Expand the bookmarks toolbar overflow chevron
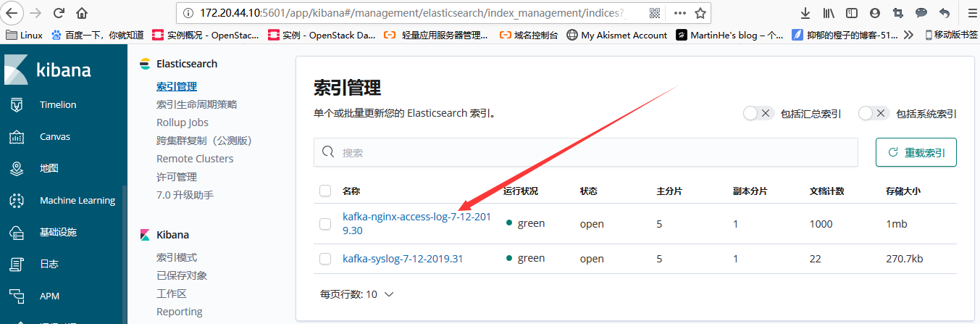Image resolution: width=980 pixels, height=324 pixels. [x=908, y=34]
